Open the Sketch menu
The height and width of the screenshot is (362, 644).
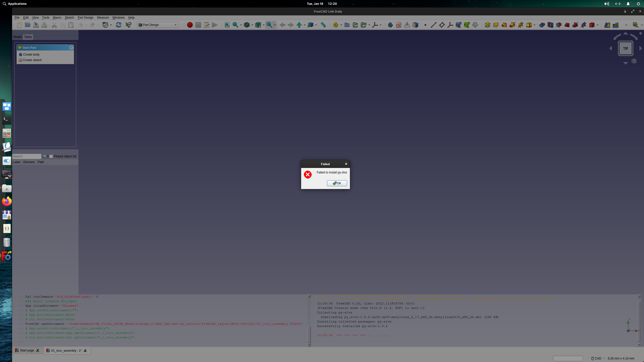(69, 18)
